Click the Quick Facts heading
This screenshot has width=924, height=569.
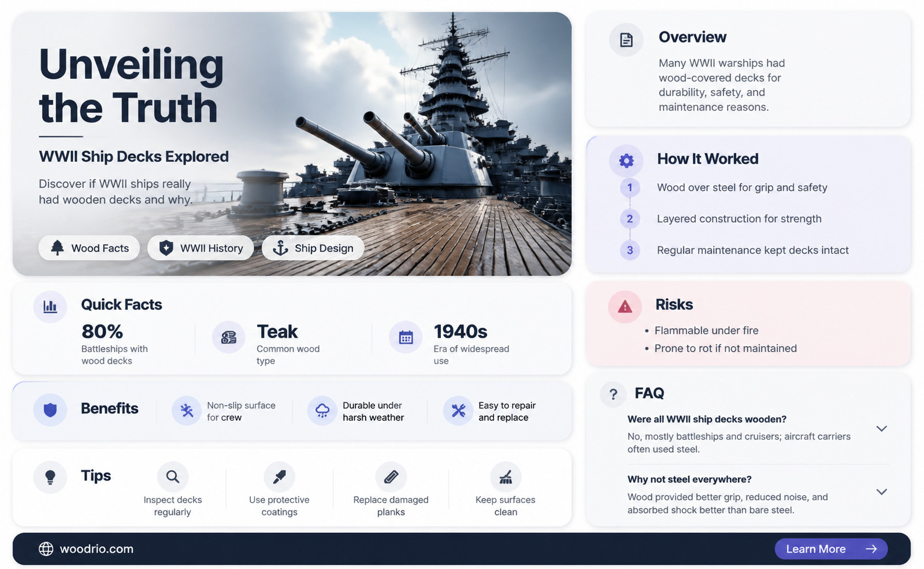pos(121,305)
